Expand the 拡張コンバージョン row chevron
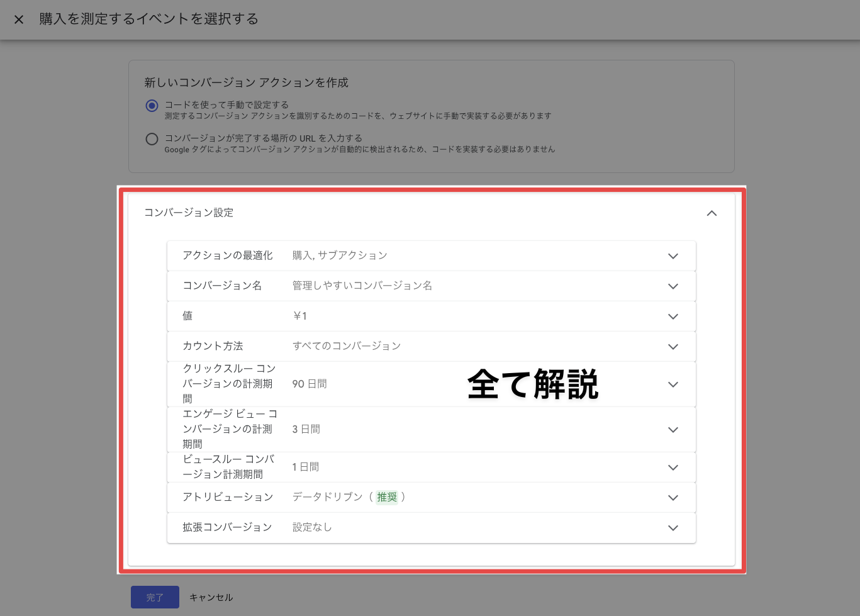This screenshot has height=616, width=860. pyautogui.click(x=673, y=528)
